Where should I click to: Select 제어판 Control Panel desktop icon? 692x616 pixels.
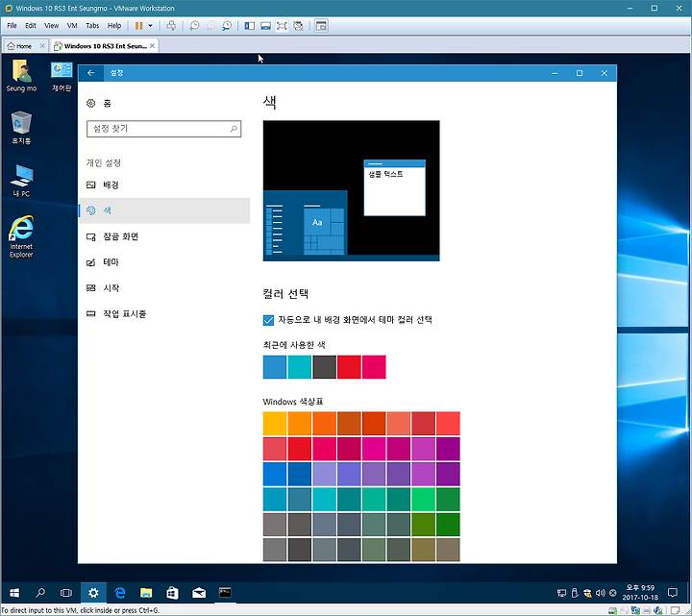click(x=62, y=76)
